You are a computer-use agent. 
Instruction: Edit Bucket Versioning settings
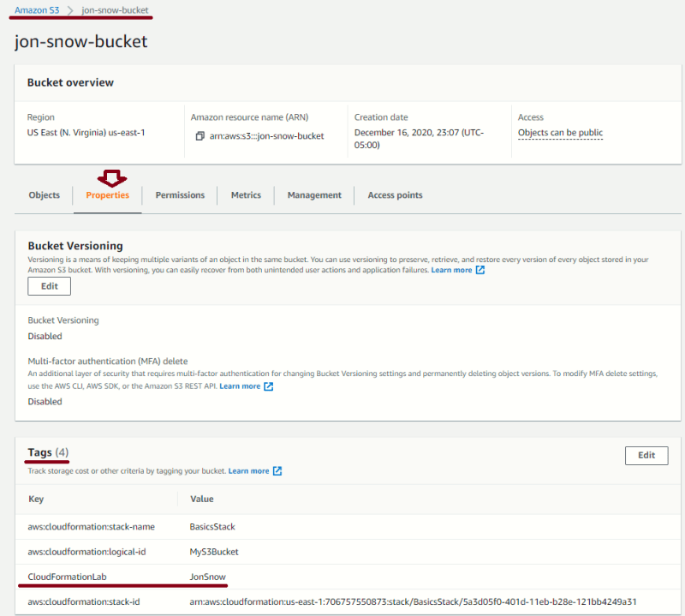(50, 286)
